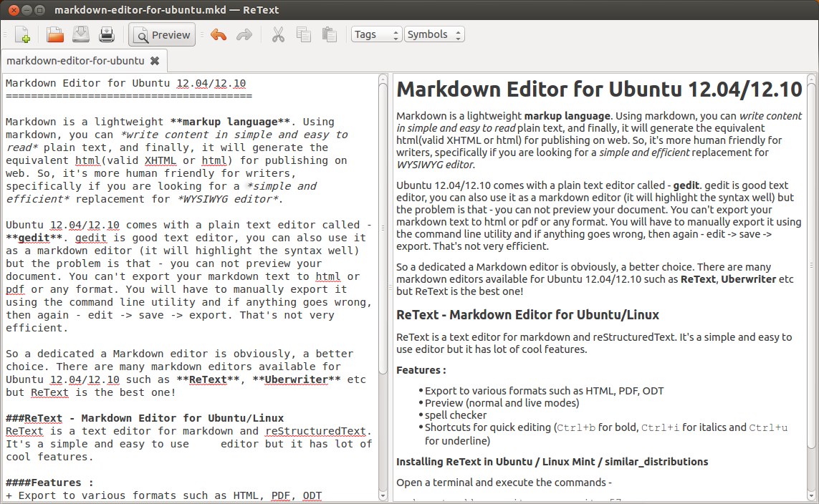819x504 pixels.
Task: Copy selection using the Copy icon
Action: click(304, 34)
